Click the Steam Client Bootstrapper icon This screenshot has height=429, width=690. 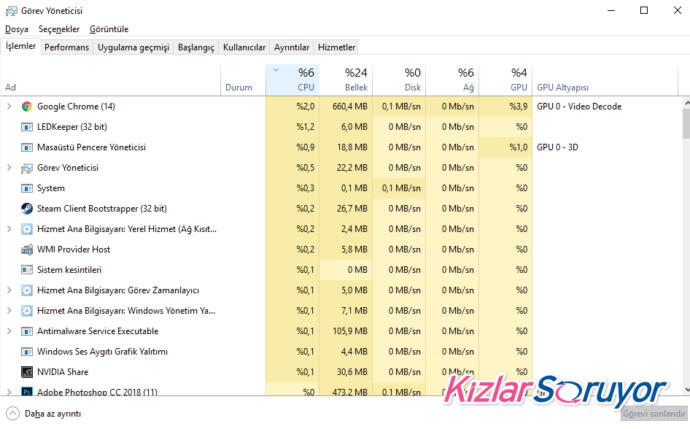point(27,209)
